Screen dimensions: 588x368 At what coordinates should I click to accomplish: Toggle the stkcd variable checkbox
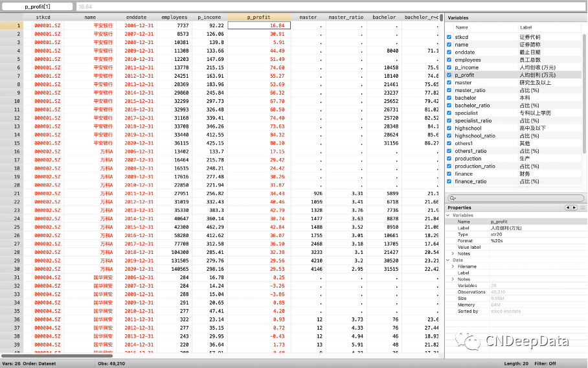pos(449,37)
